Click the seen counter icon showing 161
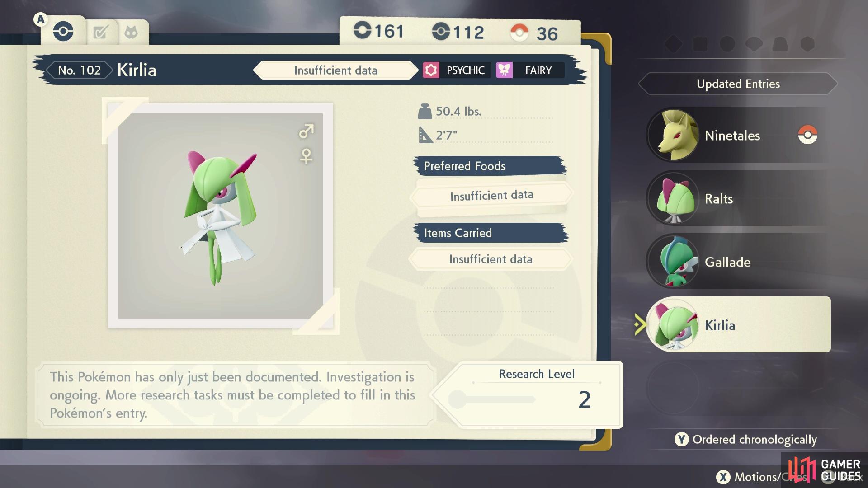This screenshot has width=868, height=488. [x=362, y=30]
